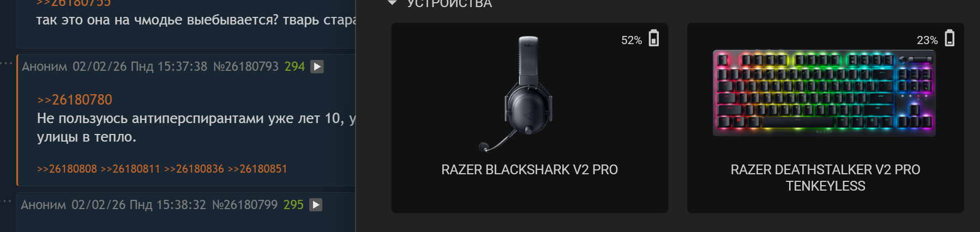Click the headset battery icon at 52%
The height and width of the screenshot is (232, 980).
[654, 38]
